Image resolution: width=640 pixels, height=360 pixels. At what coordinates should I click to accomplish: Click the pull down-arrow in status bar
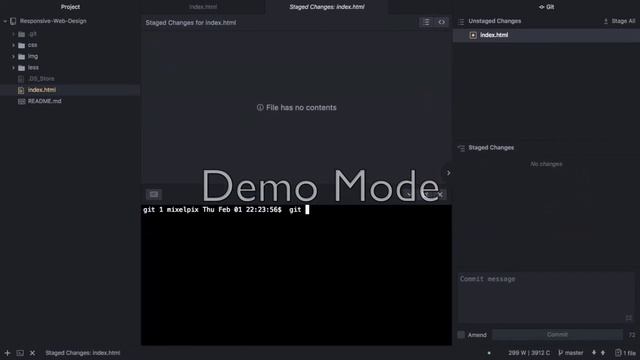coord(594,353)
